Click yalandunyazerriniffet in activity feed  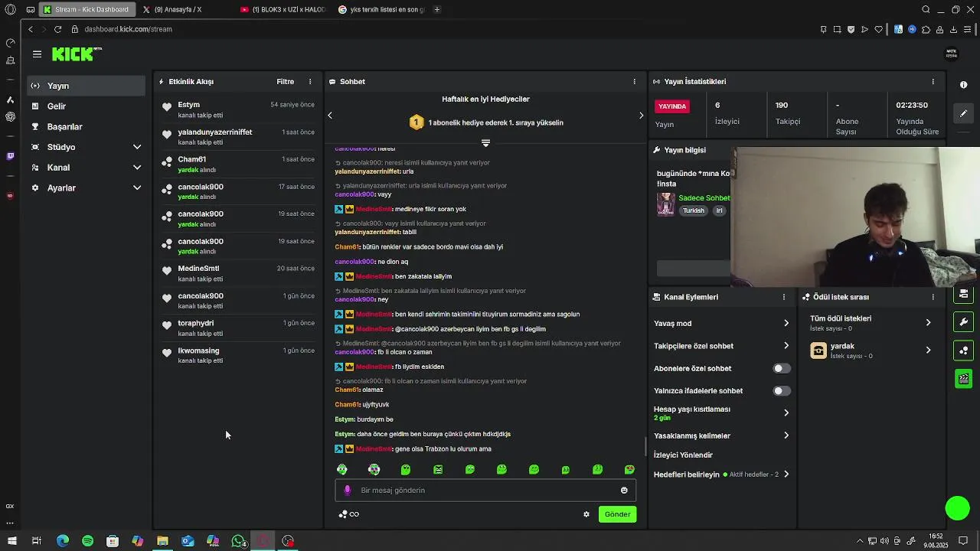214,132
